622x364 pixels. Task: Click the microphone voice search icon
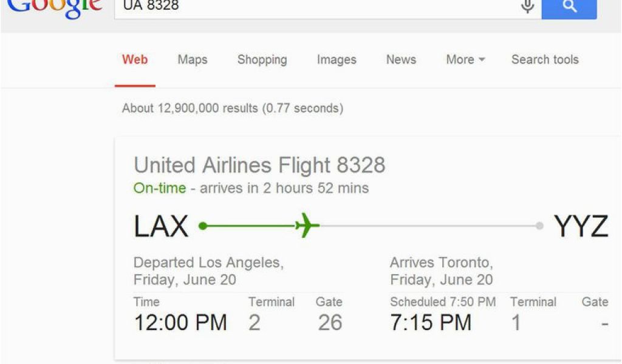(x=527, y=6)
